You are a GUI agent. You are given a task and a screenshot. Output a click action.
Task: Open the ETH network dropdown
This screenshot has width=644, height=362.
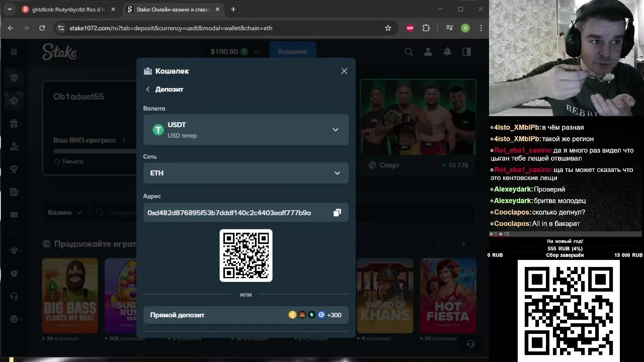(x=246, y=173)
